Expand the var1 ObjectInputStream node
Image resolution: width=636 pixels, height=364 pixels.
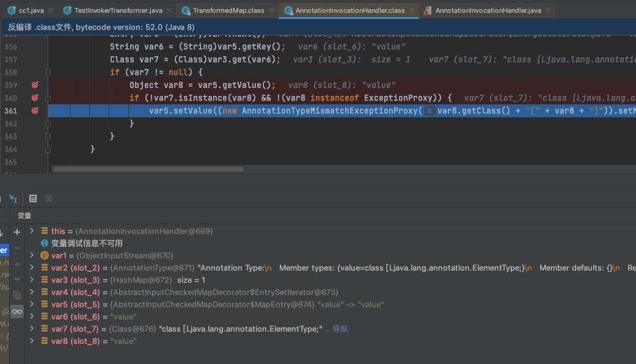tap(32, 255)
